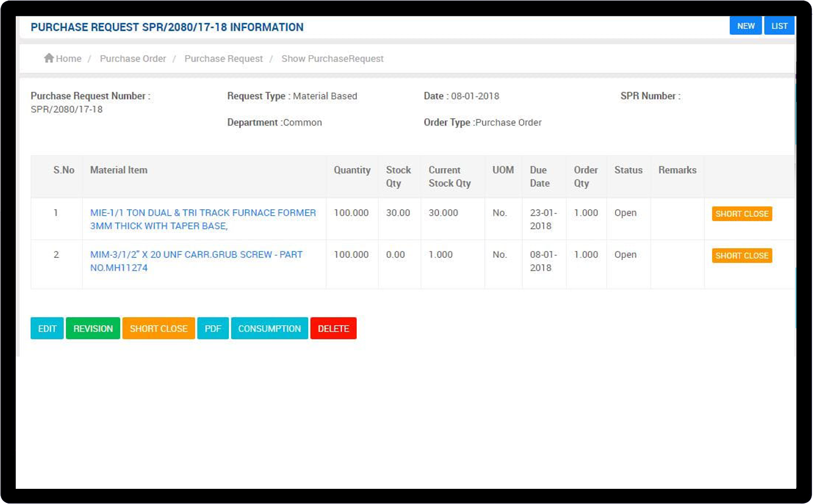Click the Order Type Purchase Order text
This screenshot has width=813, height=504.
pyautogui.click(x=483, y=122)
